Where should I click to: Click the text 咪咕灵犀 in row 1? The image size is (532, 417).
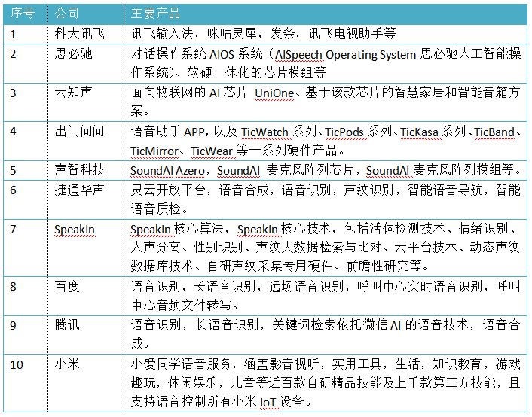click(x=232, y=34)
